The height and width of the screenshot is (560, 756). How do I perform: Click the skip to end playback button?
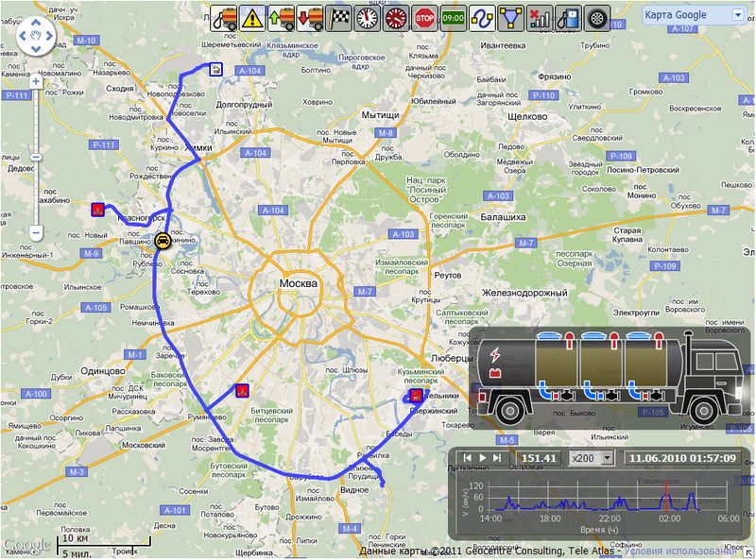coord(497,458)
